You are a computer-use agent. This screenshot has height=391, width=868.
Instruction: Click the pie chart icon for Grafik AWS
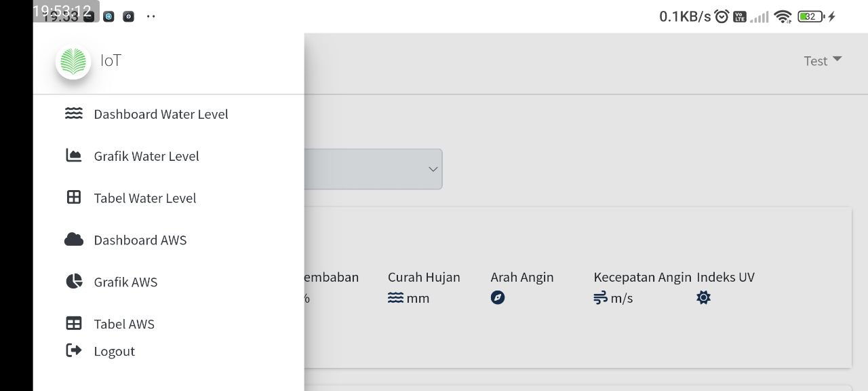tap(74, 282)
